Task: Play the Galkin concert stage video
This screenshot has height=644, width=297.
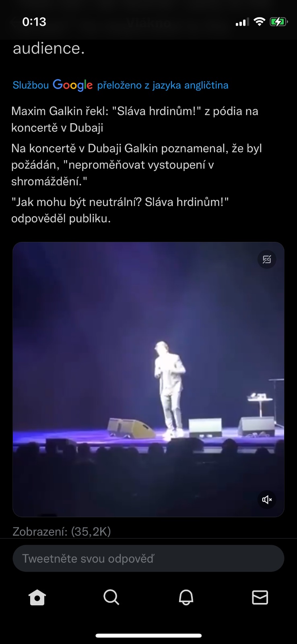Action: [x=148, y=380]
